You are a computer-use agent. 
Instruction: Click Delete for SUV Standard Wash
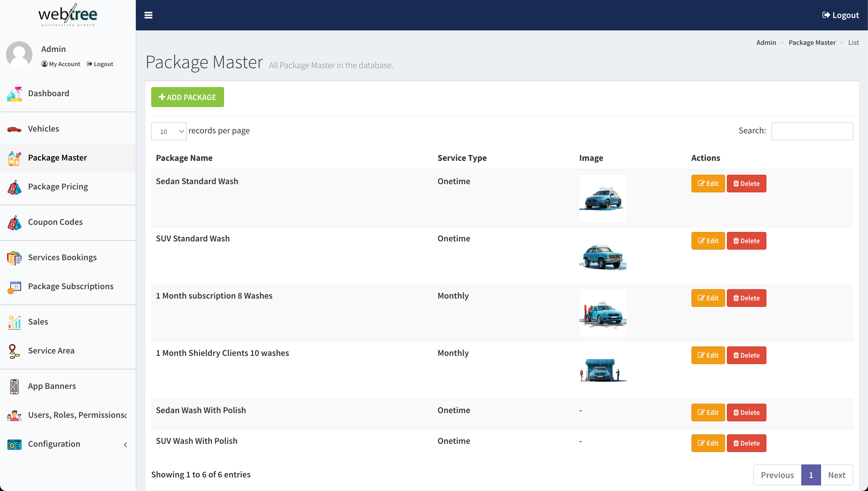click(x=746, y=241)
